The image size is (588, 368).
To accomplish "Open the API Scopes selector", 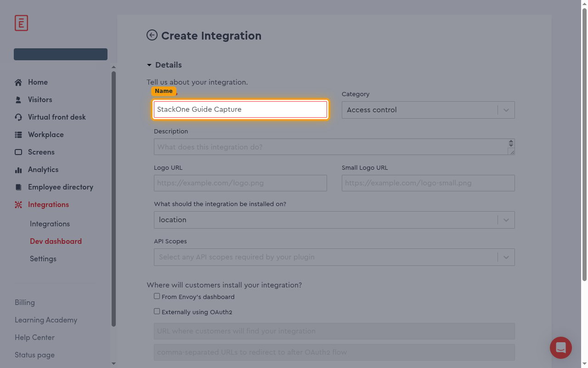I will [x=334, y=257].
